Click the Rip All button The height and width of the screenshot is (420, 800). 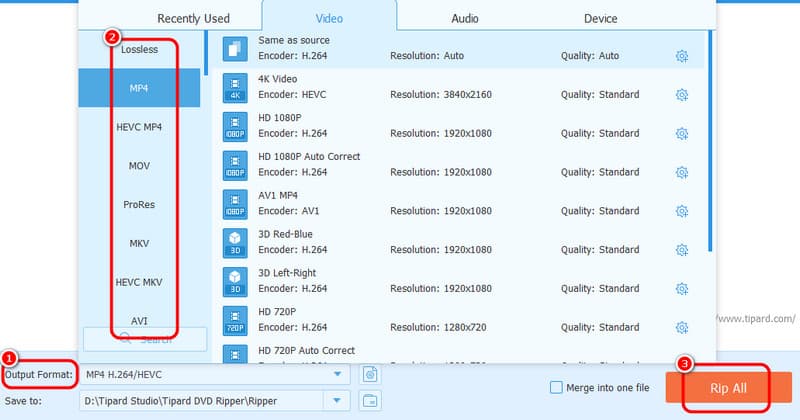[x=728, y=388]
